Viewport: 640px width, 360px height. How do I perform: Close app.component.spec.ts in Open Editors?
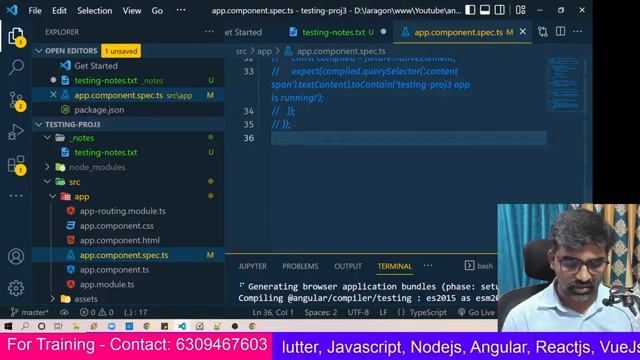[x=53, y=95]
